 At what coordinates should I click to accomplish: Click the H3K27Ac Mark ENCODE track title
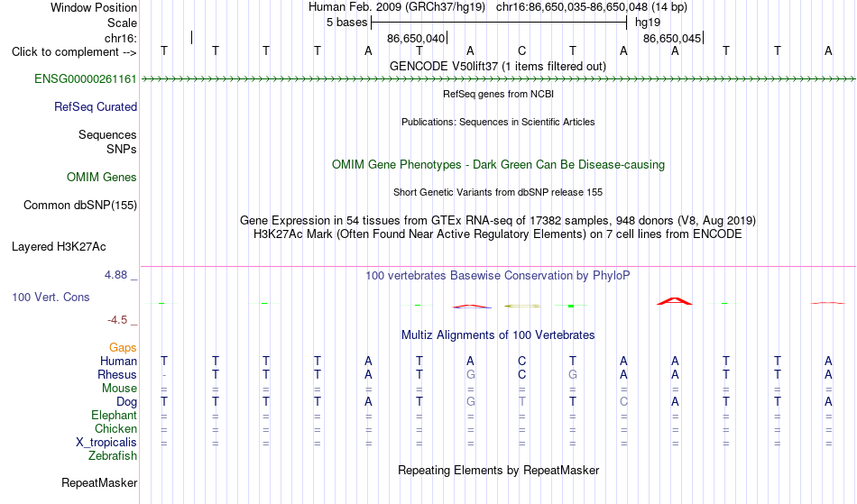click(x=498, y=234)
